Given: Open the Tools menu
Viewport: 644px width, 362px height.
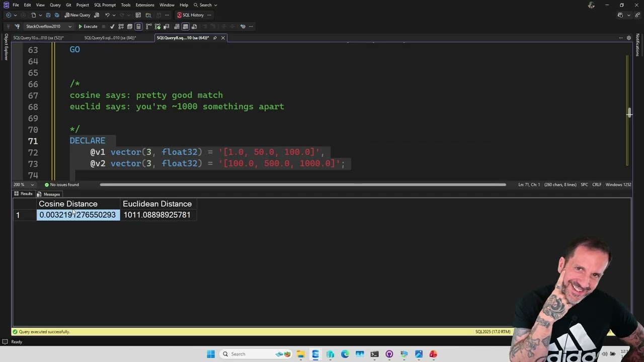Looking at the screenshot, I should tap(126, 5).
